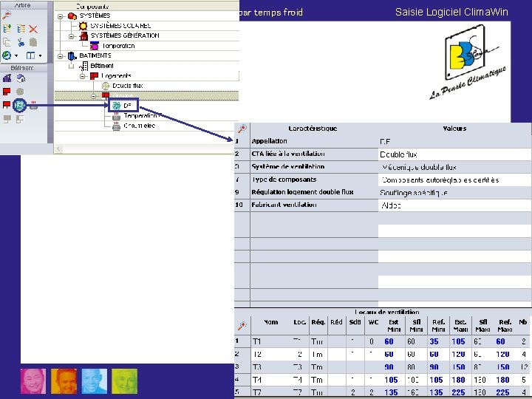Click the blue bar-chart buildings icon in Bâtiment panel
This screenshot has height=399, width=532.
tap(7, 79)
